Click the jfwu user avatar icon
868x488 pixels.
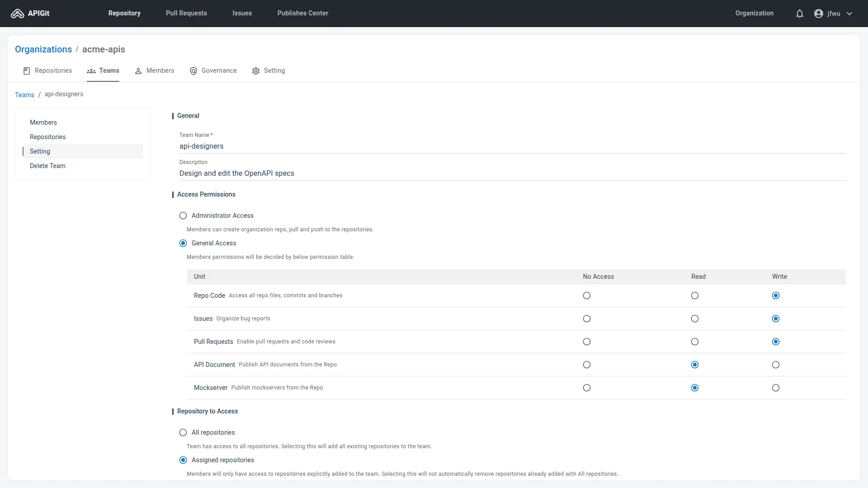tap(818, 14)
